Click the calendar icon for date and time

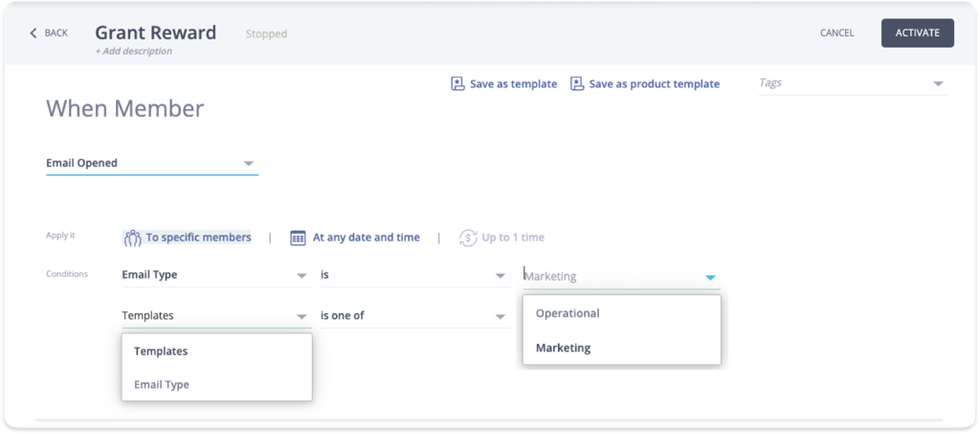[298, 238]
